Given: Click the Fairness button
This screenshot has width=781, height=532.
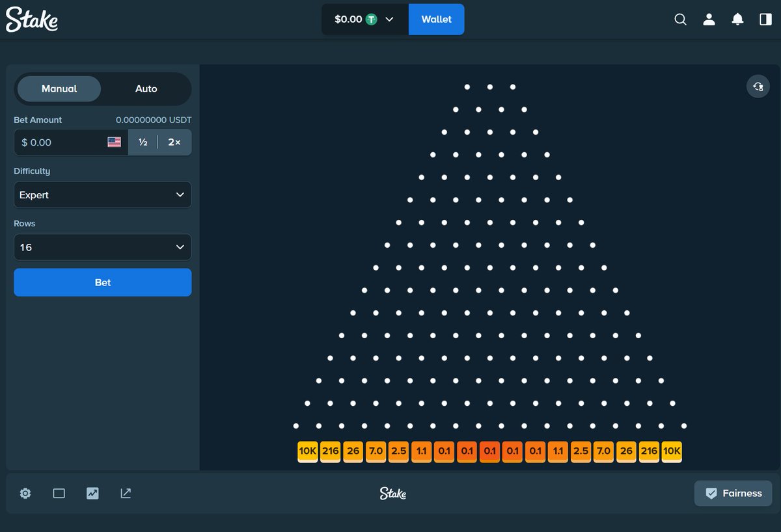Looking at the screenshot, I should coord(733,494).
